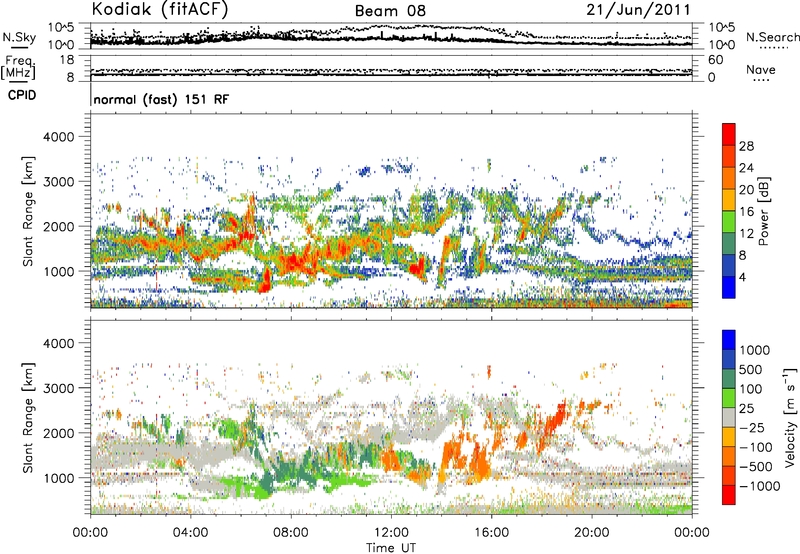Click the "3000" tick in the velocity panel

(x=58, y=388)
